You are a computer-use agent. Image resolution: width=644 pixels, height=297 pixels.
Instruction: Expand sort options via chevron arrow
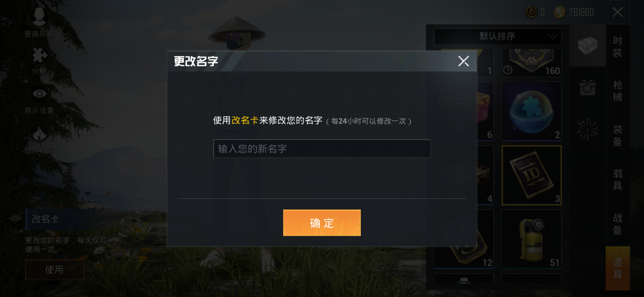click(x=552, y=37)
